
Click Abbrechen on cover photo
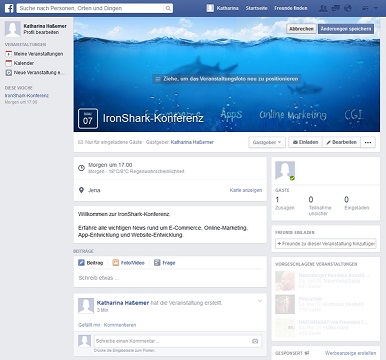coord(301,29)
